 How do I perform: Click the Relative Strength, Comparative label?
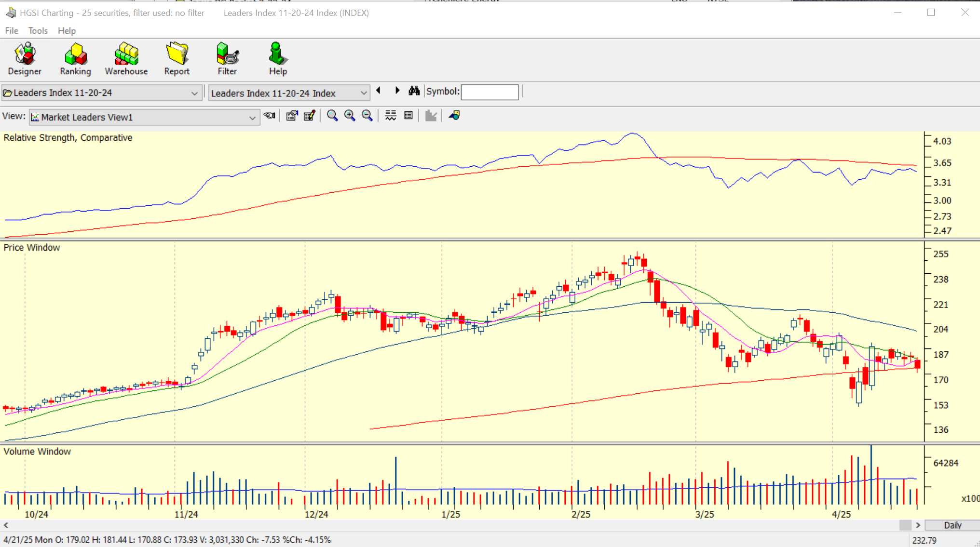point(68,138)
